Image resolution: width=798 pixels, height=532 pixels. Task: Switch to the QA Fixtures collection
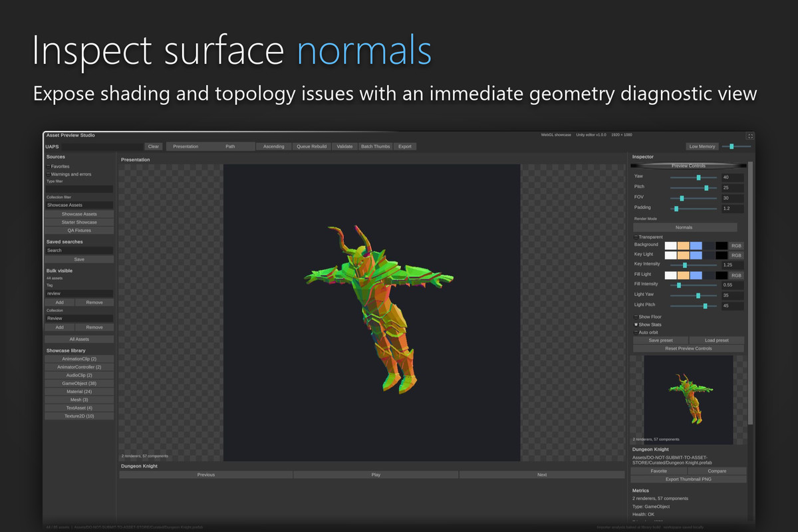(x=80, y=230)
